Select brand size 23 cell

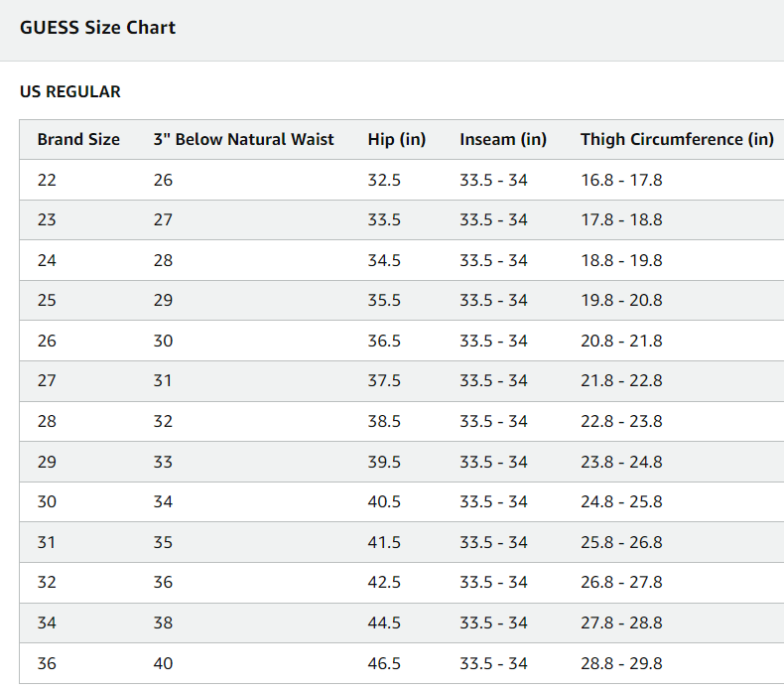click(x=47, y=220)
